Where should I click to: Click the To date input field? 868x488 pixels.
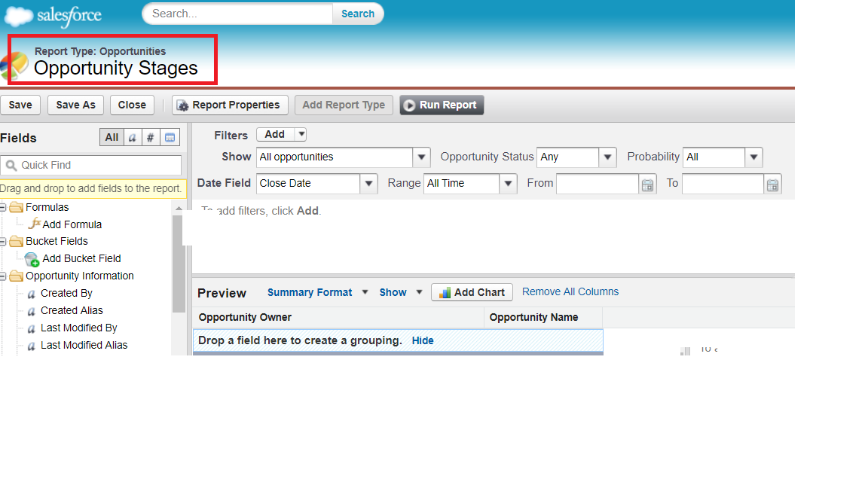723,184
